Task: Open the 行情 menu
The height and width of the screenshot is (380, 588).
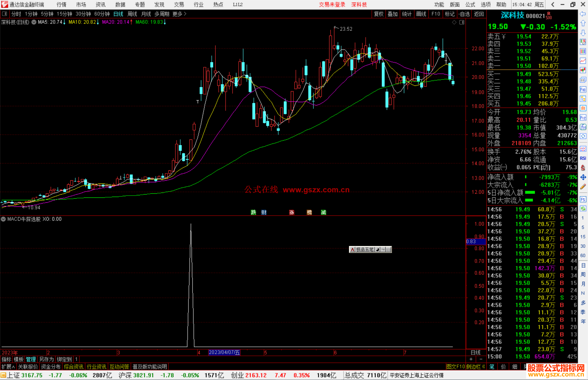Action: pyautogui.click(x=61, y=4)
